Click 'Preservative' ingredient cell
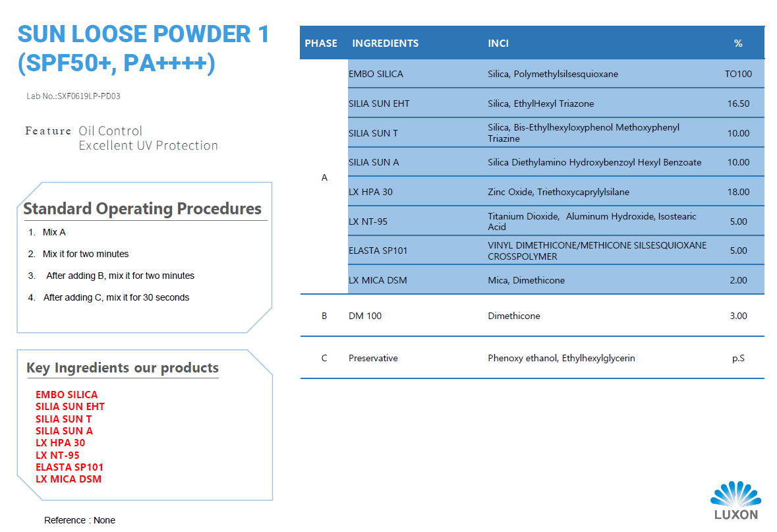 pyautogui.click(x=372, y=358)
